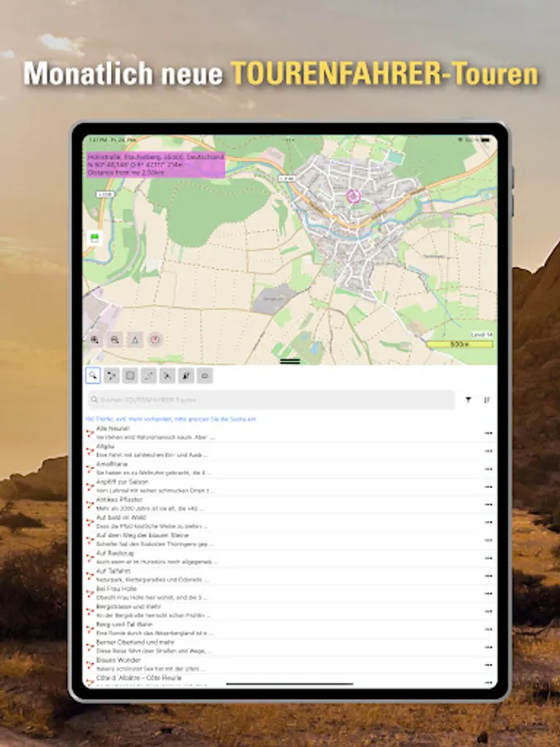Open the Auf bald im Wald tour
Screen dimensions: 560x747
click(290, 522)
